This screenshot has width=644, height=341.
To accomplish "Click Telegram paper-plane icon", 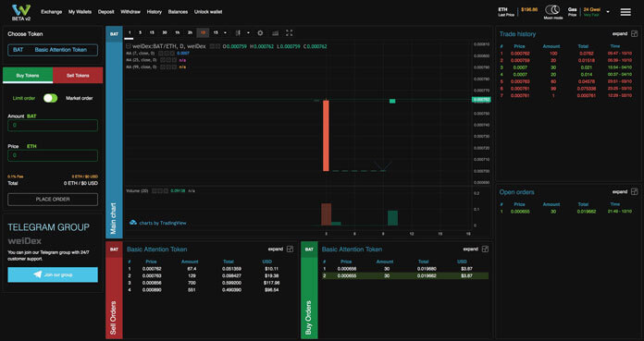I will pyautogui.click(x=38, y=275).
